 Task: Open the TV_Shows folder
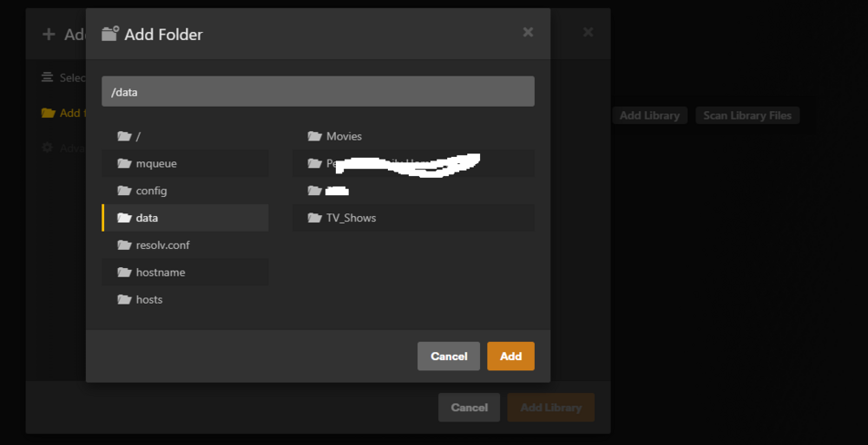413,218
